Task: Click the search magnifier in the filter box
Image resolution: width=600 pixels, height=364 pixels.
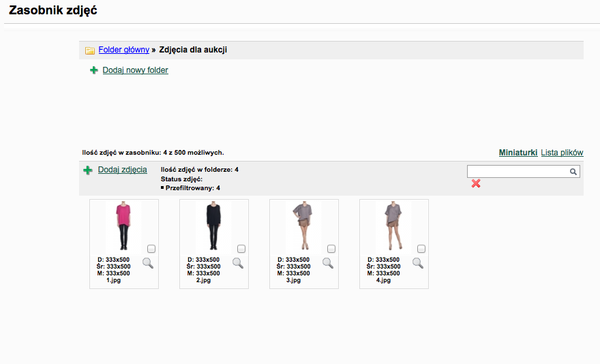Action: [574, 172]
